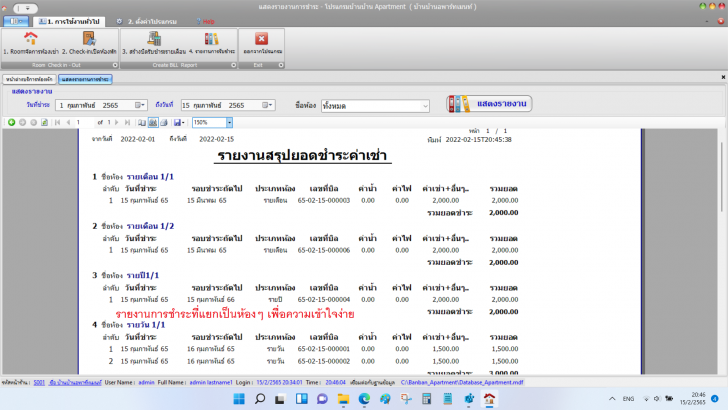Open the room name dropdown showing ทั้งหมด

[x=425, y=106]
